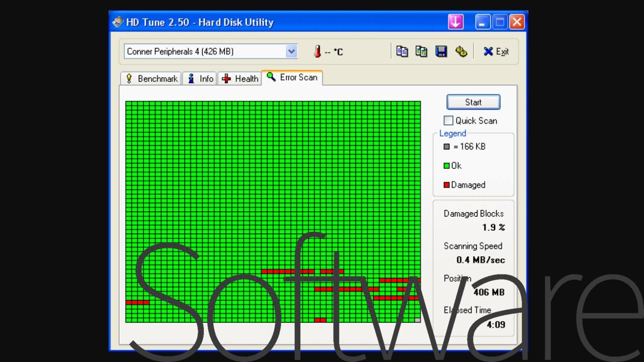Viewport: 644px width, 362px height.
Task: Click the temperature thermometer icon
Action: [x=317, y=51]
